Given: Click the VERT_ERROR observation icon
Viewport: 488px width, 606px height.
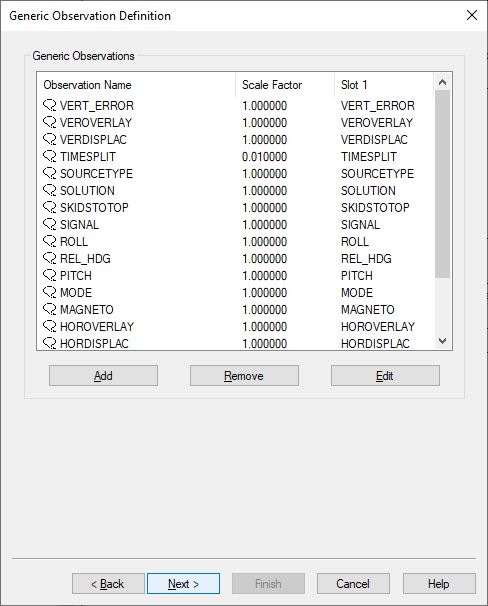Looking at the screenshot, I should (49, 105).
